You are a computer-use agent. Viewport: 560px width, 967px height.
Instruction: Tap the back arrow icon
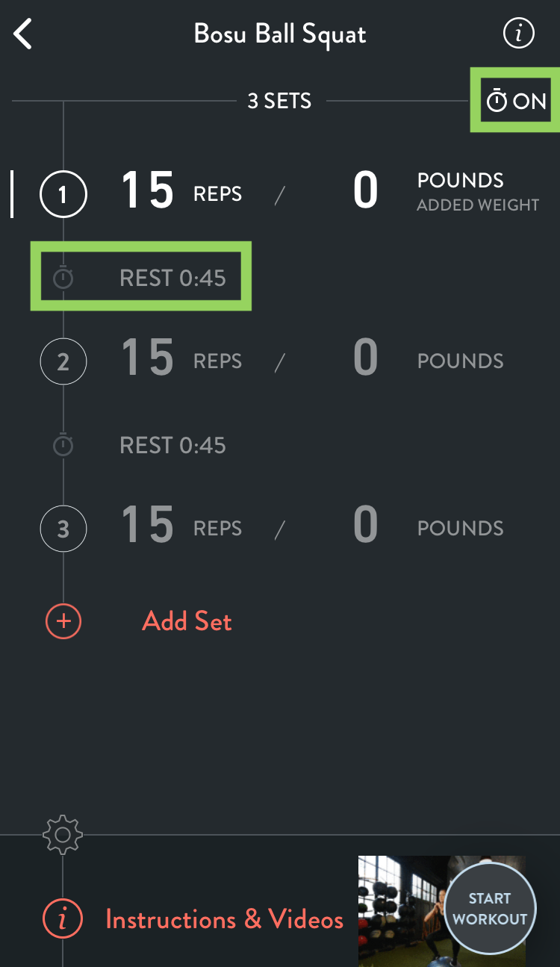coord(24,34)
